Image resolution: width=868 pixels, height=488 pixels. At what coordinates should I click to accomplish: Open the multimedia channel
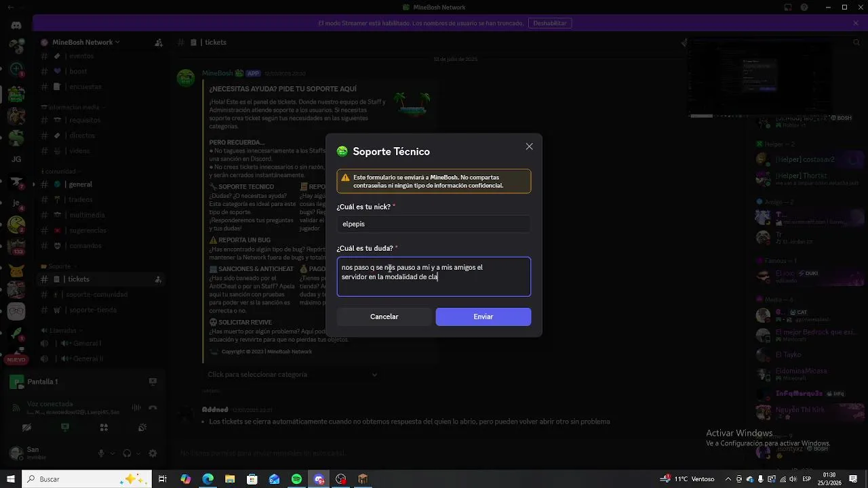click(102, 215)
